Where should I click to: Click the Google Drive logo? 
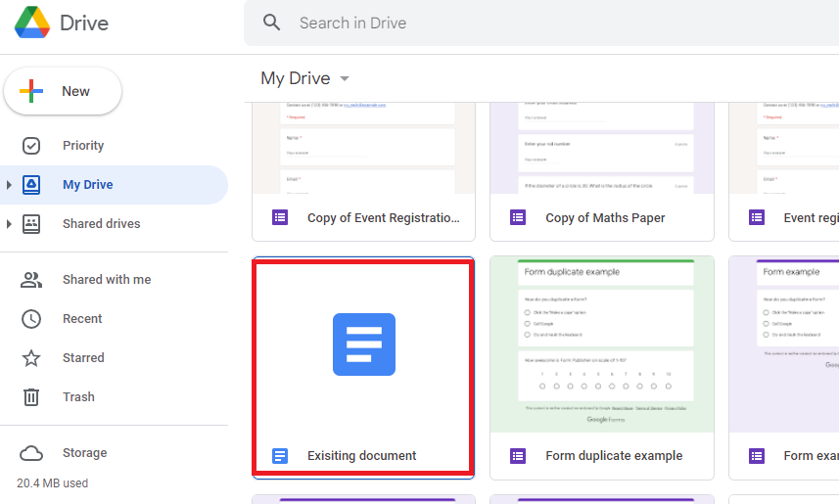click(32, 23)
